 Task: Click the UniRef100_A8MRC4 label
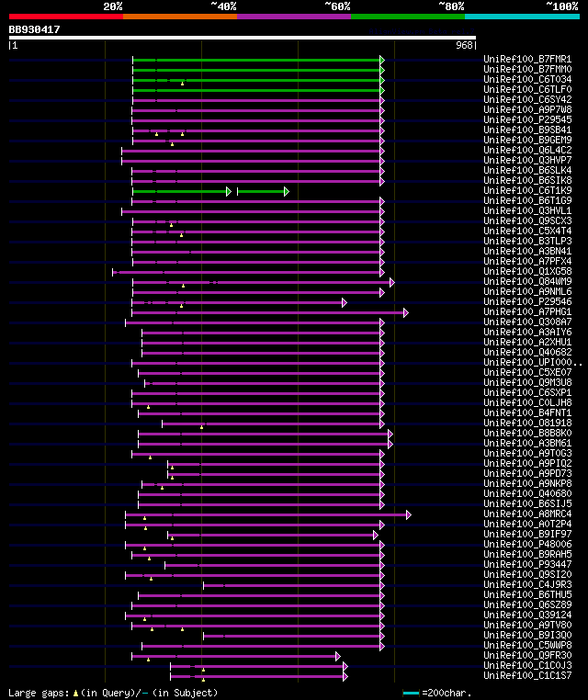527,514
